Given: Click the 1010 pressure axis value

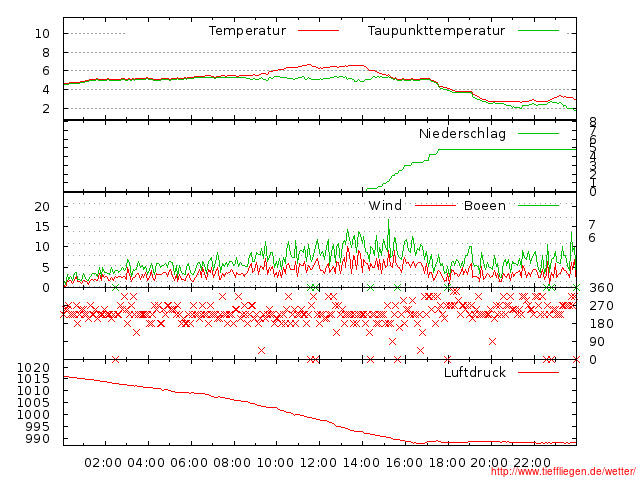Looking at the screenshot, I should point(33,391).
